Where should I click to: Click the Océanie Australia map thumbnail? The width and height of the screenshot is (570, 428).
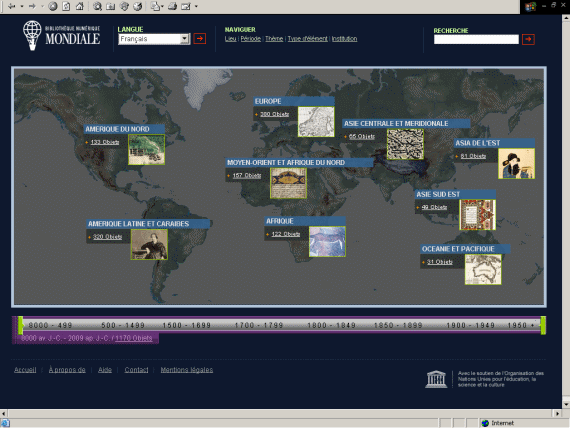(x=483, y=269)
